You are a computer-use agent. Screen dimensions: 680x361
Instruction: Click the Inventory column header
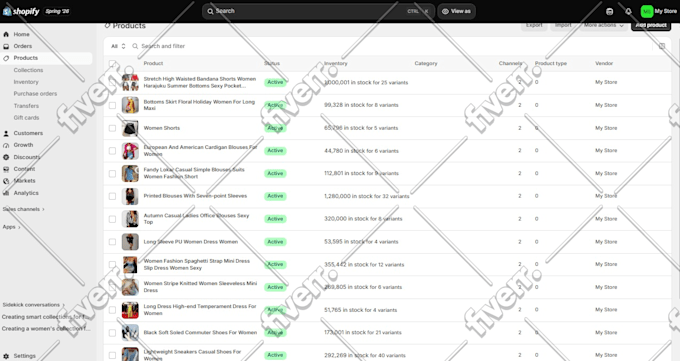pyautogui.click(x=336, y=63)
